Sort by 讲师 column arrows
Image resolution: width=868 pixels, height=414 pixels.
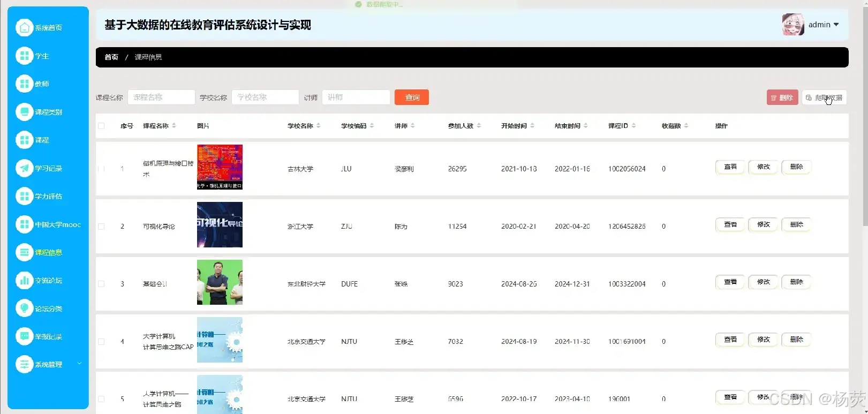pyautogui.click(x=413, y=126)
